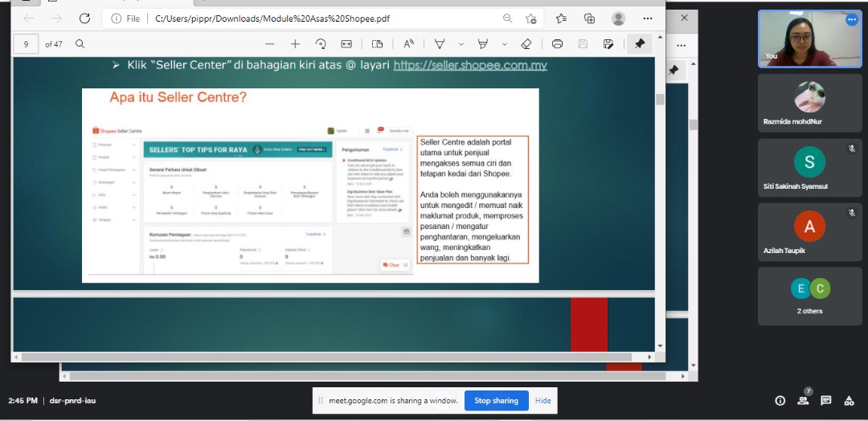
Task: Switch PDF page view layout
Action: click(x=377, y=44)
